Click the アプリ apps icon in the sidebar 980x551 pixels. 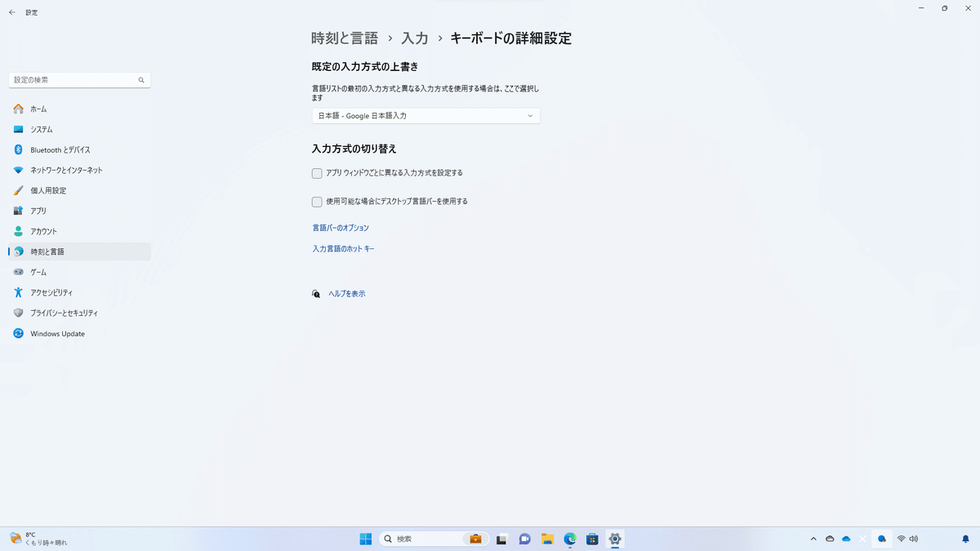point(18,211)
